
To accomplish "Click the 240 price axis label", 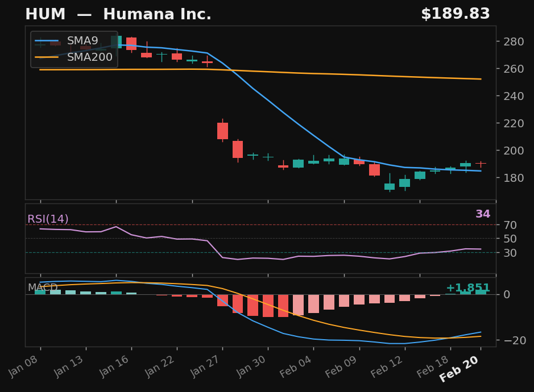I will coord(514,96).
